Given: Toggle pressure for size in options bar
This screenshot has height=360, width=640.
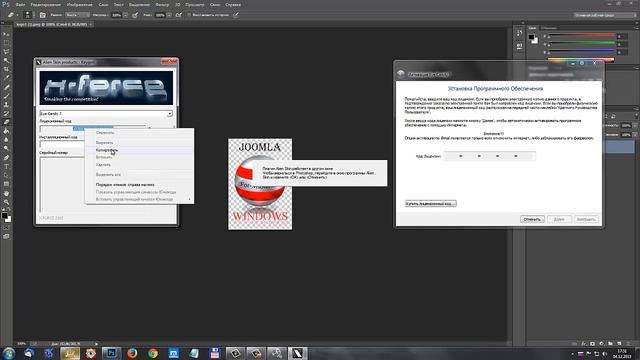Looking at the screenshot, I should [236, 15].
